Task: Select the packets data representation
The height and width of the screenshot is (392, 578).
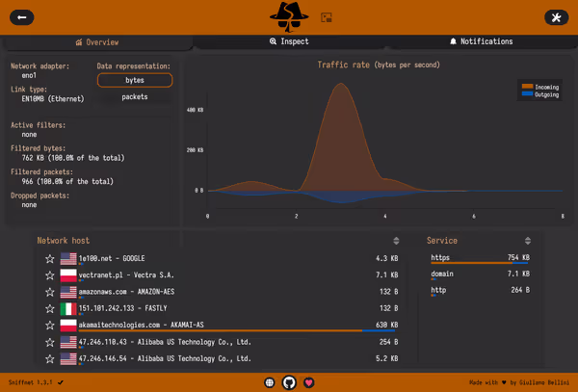Action: point(135,96)
